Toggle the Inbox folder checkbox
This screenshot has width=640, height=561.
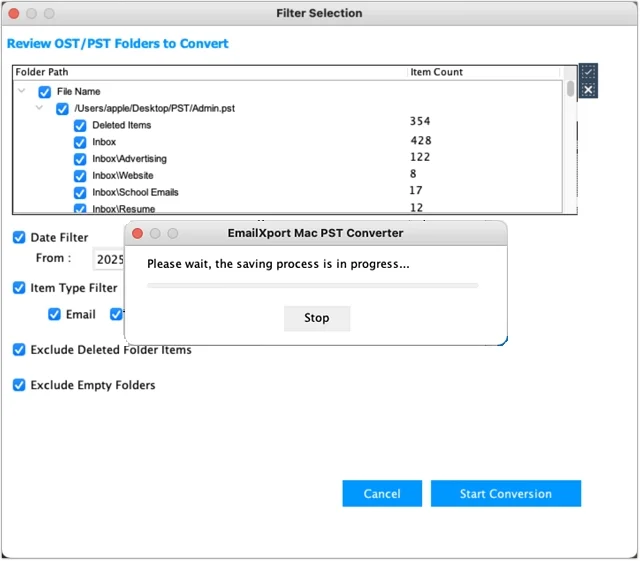tap(80, 142)
